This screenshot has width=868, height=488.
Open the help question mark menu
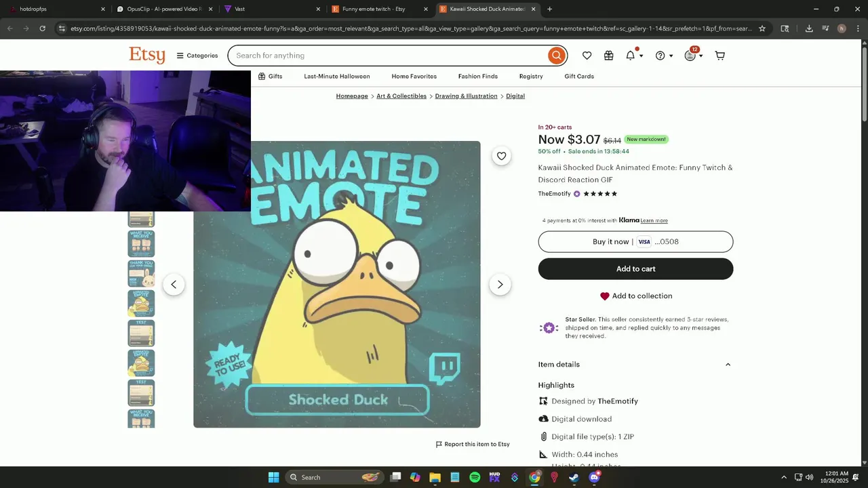(663, 56)
